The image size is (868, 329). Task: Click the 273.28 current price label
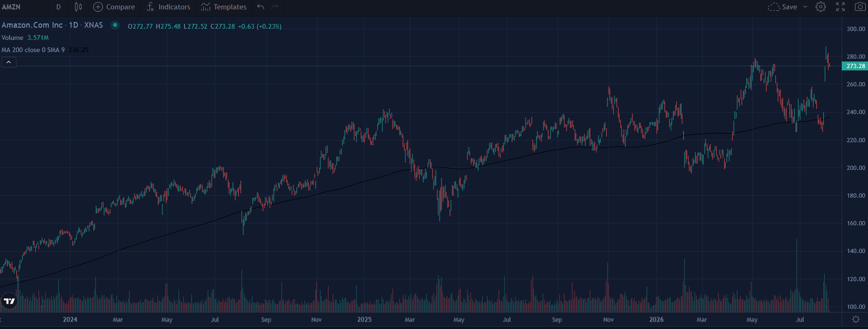[855, 66]
